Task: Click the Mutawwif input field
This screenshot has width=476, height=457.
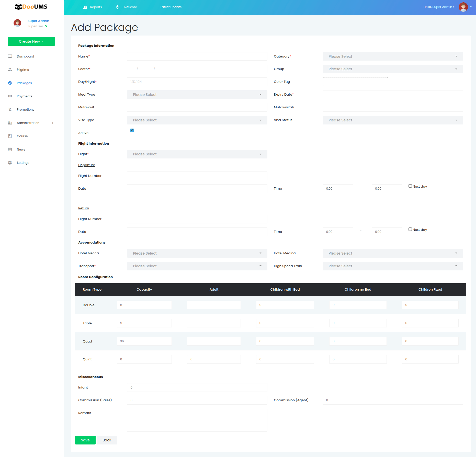Action: 197,107
